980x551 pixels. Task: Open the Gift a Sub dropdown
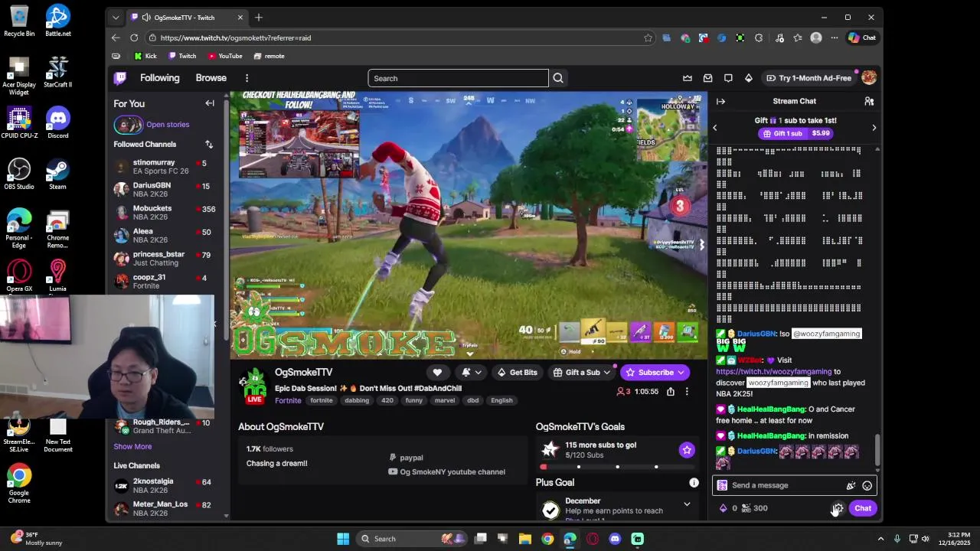583,373
